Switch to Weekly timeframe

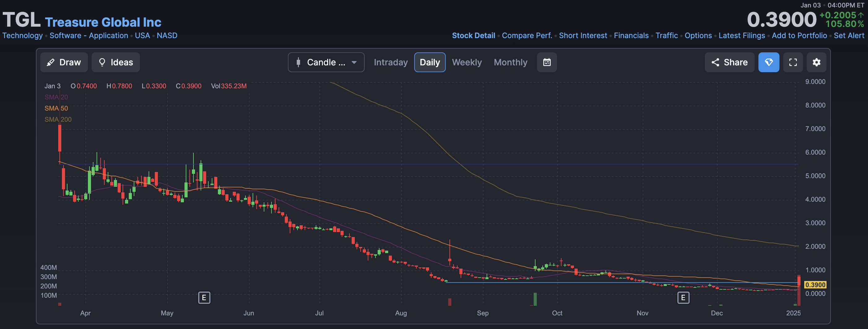tap(467, 62)
